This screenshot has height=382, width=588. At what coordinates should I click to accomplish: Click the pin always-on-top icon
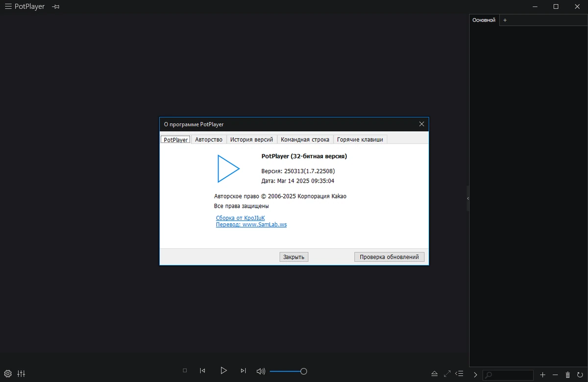tap(56, 7)
